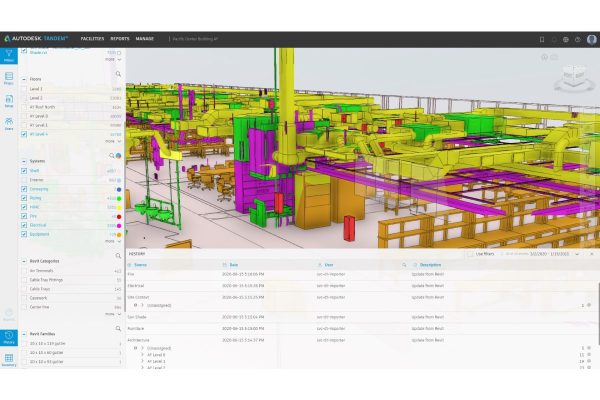
Task: Open the History panel icon
Action: pyautogui.click(x=9, y=337)
